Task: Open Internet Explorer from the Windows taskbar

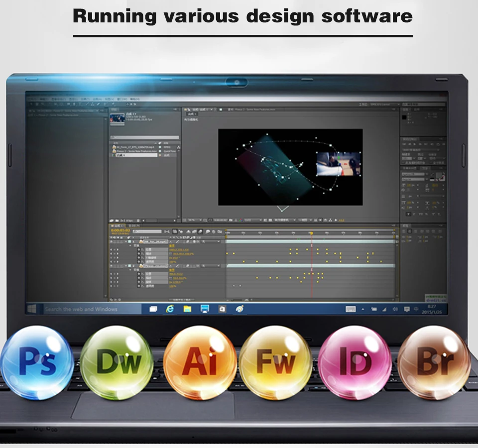Action: (x=170, y=309)
